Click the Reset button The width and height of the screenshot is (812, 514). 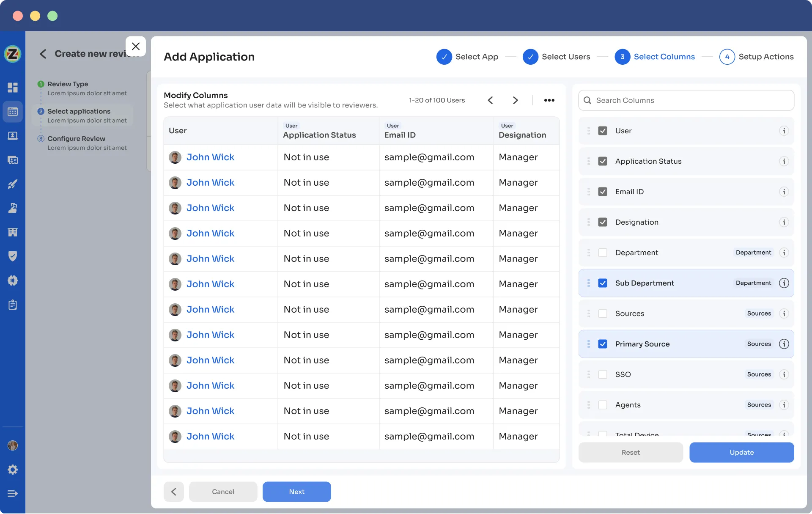pyautogui.click(x=631, y=452)
